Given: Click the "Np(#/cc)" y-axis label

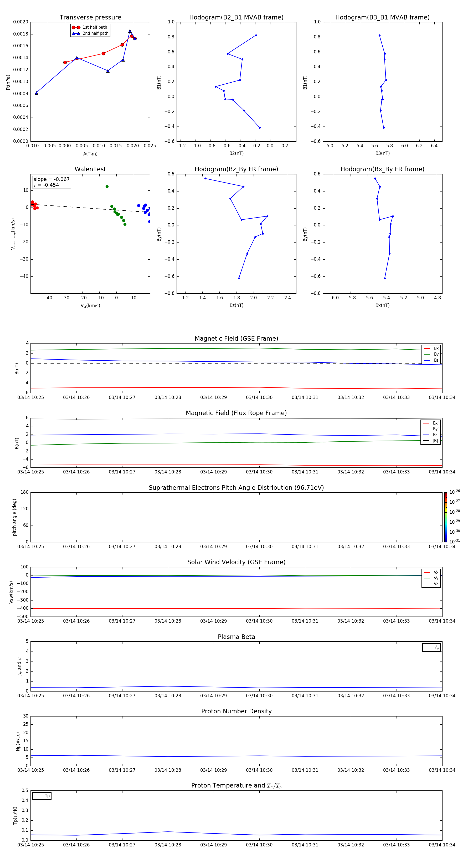Looking at the screenshot, I should coord(18,741).
